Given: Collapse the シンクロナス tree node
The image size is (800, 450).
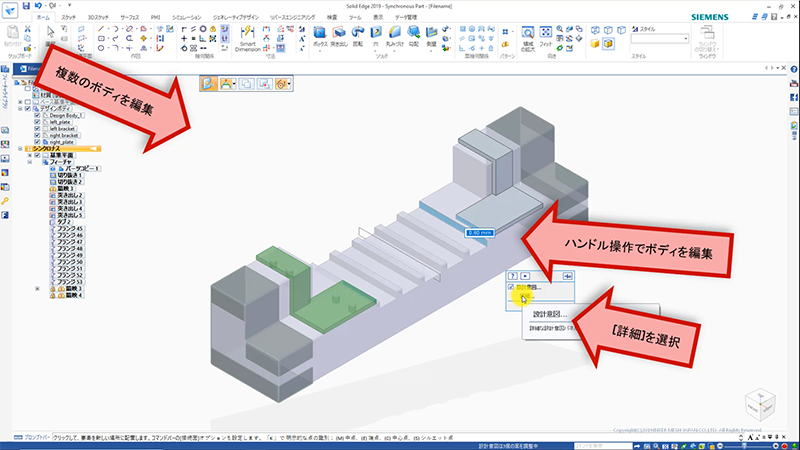Looking at the screenshot, I should click(22, 149).
